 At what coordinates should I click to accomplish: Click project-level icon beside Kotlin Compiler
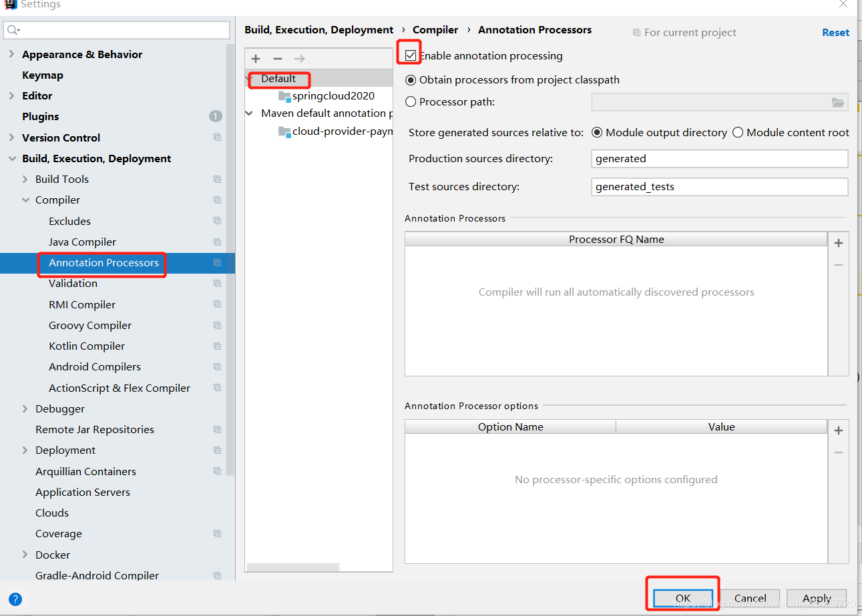[x=217, y=346]
